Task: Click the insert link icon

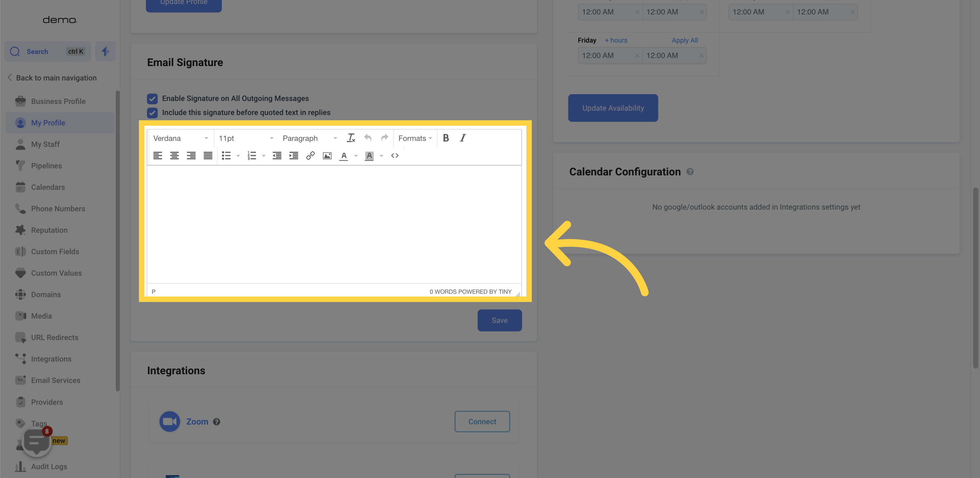Action: (x=311, y=156)
